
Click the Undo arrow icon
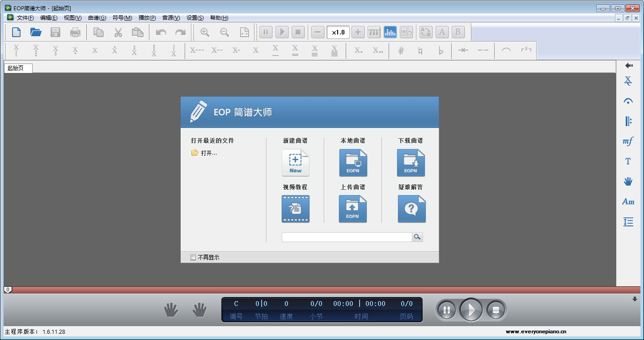(161, 32)
